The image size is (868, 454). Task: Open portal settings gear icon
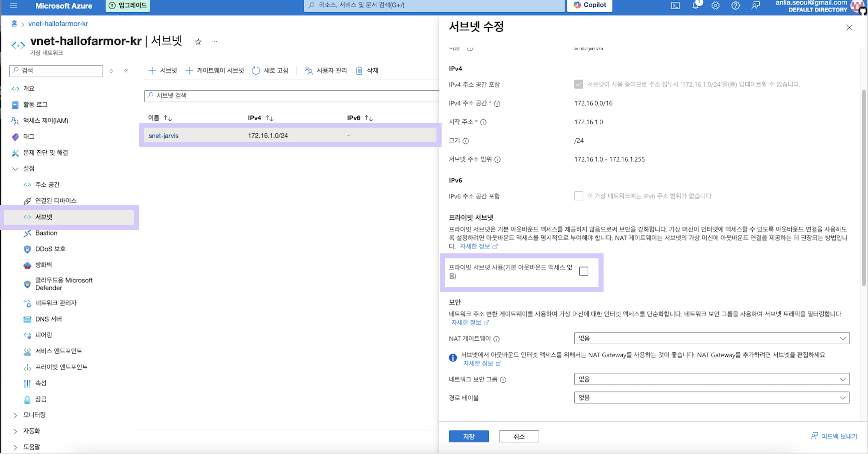(x=715, y=5)
